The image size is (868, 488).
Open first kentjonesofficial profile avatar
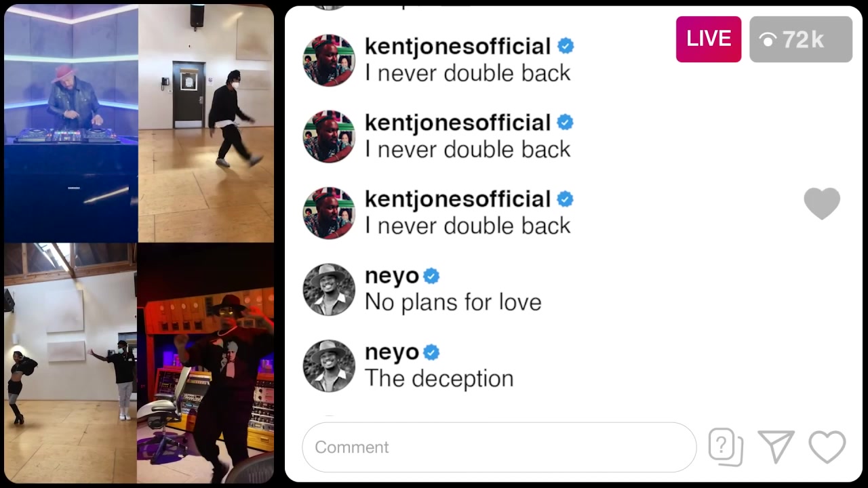coord(329,60)
